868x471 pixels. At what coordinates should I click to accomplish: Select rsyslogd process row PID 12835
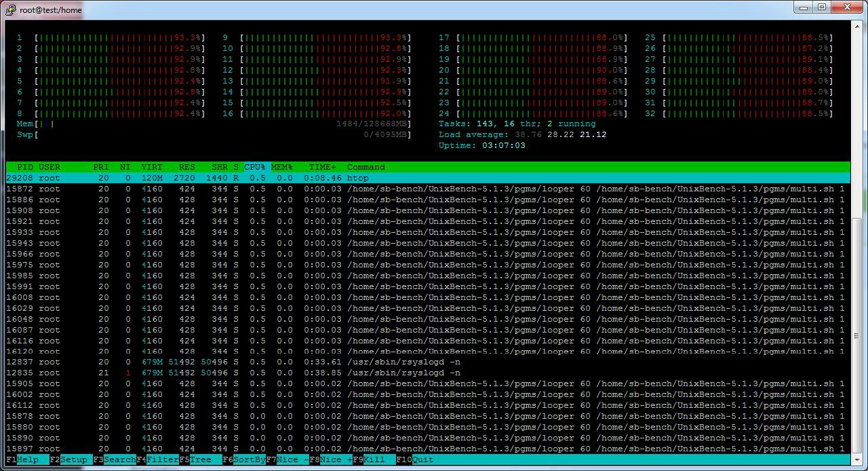427,373
